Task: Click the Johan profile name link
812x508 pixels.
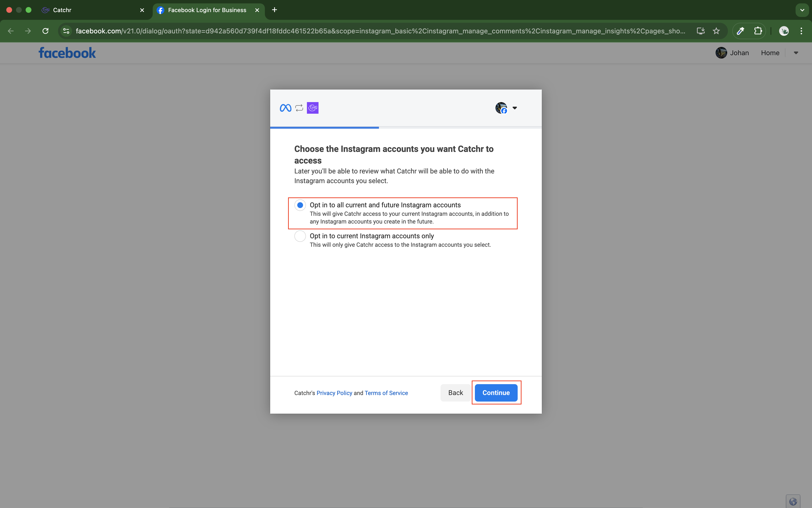Action: [739, 53]
